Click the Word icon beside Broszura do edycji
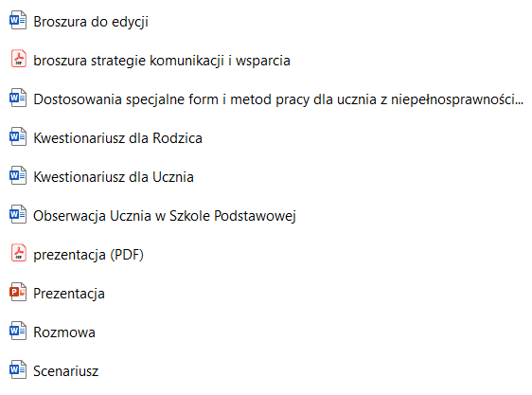This screenshot has width=532, height=395. [18, 21]
